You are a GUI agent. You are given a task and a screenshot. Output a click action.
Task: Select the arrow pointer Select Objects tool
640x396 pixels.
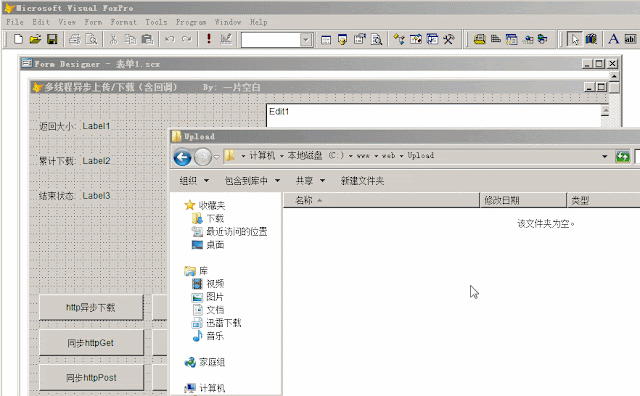click(575, 39)
